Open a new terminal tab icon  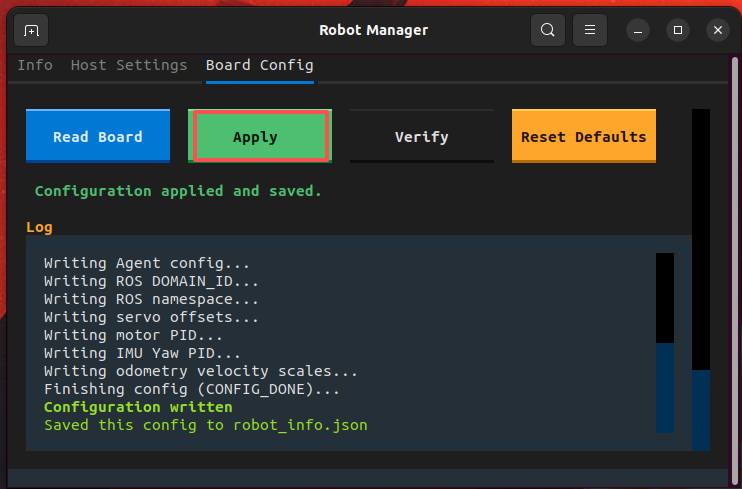pyautogui.click(x=31, y=30)
